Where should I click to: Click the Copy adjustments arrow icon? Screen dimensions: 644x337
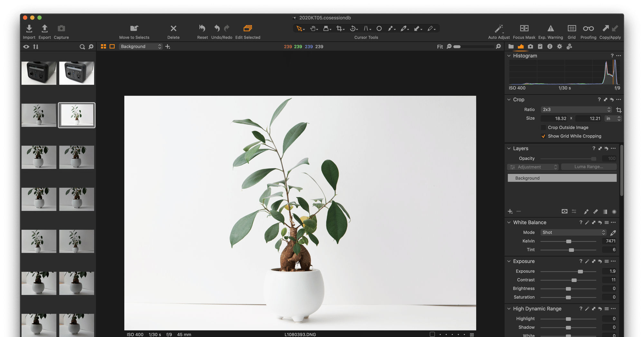click(x=606, y=28)
